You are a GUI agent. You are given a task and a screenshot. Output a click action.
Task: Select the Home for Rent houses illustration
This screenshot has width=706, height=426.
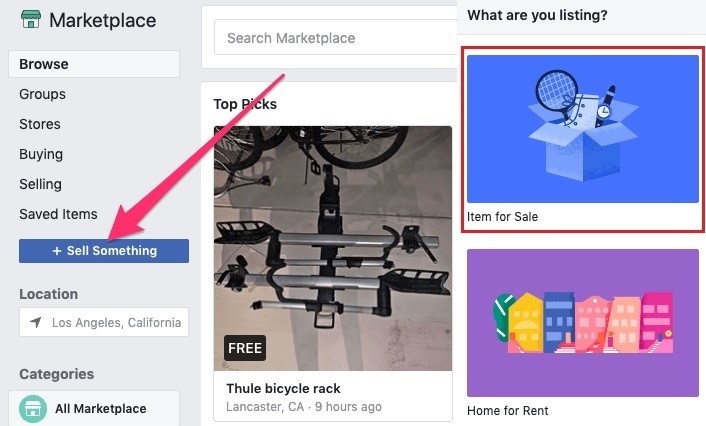(x=582, y=322)
